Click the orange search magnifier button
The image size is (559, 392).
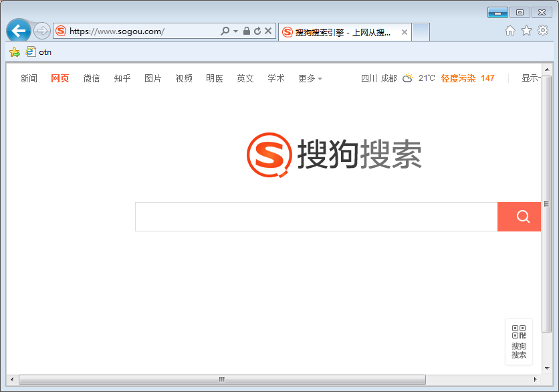(519, 217)
